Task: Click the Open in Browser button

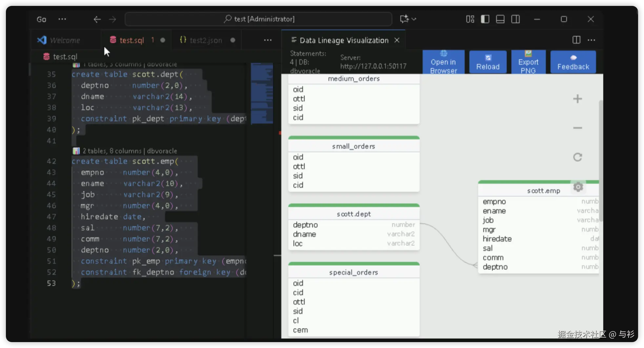Action: [443, 62]
